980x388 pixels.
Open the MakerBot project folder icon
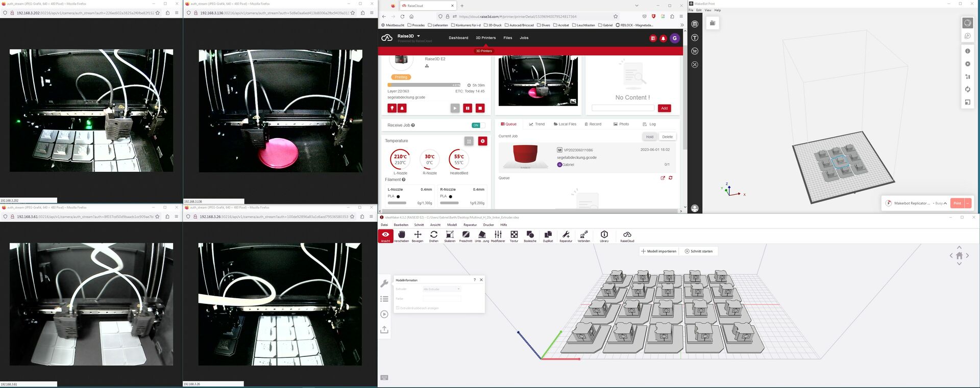pyautogui.click(x=713, y=23)
